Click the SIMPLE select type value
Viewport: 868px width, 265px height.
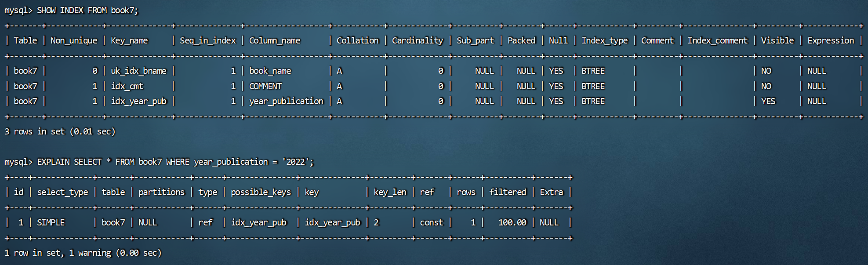tap(51, 222)
